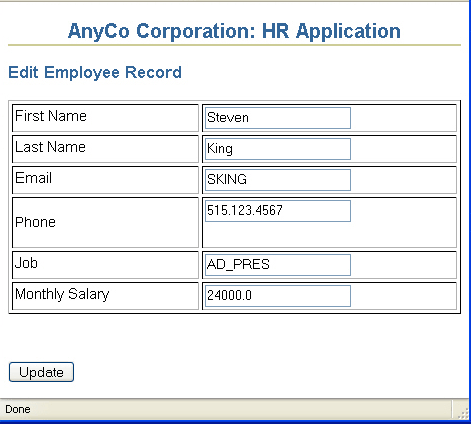Focus the Phone field with 515.123.4567
471x424 pixels.
click(x=278, y=211)
